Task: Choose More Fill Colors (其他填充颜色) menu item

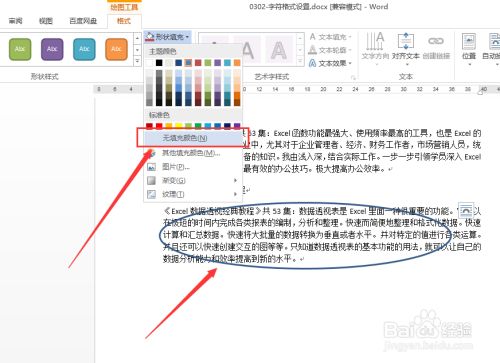Action: coord(191,153)
